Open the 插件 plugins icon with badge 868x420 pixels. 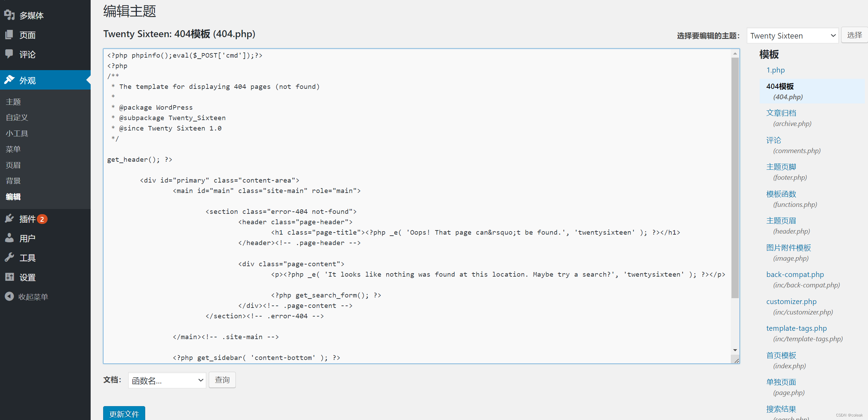(x=9, y=218)
